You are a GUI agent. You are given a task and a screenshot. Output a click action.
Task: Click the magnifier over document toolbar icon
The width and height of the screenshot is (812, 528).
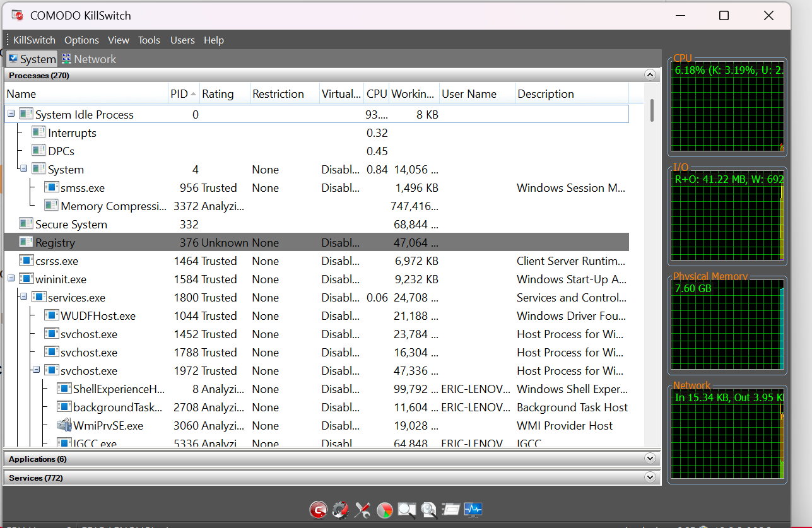click(x=429, y=509)
